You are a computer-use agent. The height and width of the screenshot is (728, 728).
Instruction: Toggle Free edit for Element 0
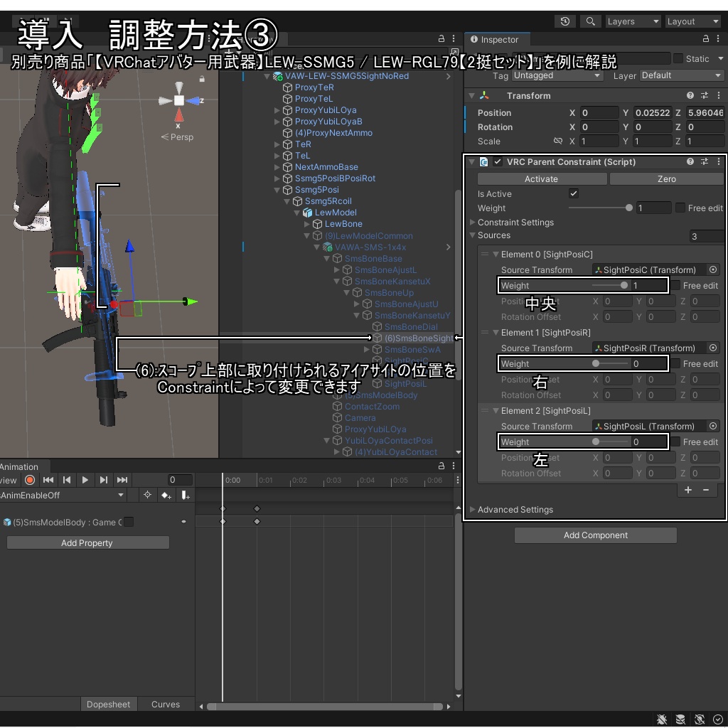[675, 286]
